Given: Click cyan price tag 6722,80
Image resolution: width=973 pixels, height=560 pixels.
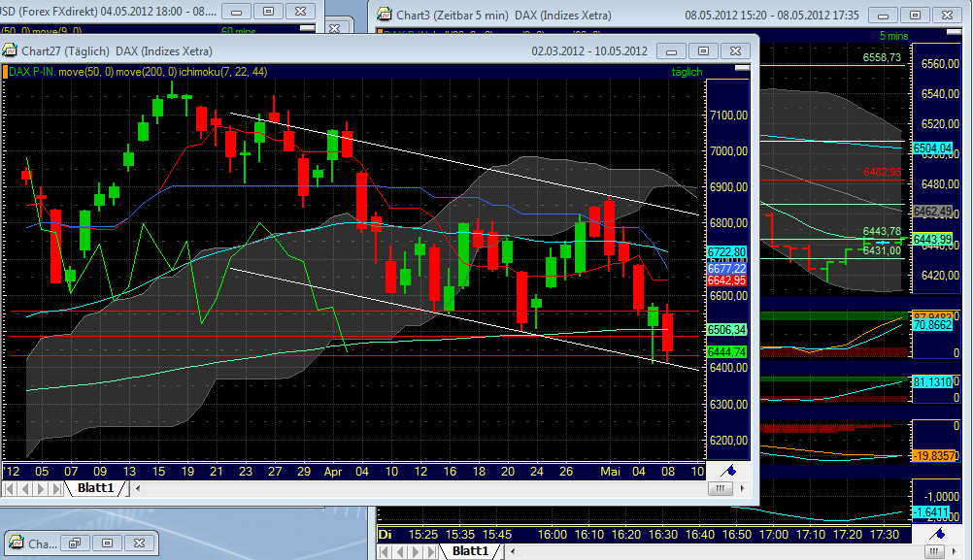Looking at the screenshot, I should pos(726,252).
